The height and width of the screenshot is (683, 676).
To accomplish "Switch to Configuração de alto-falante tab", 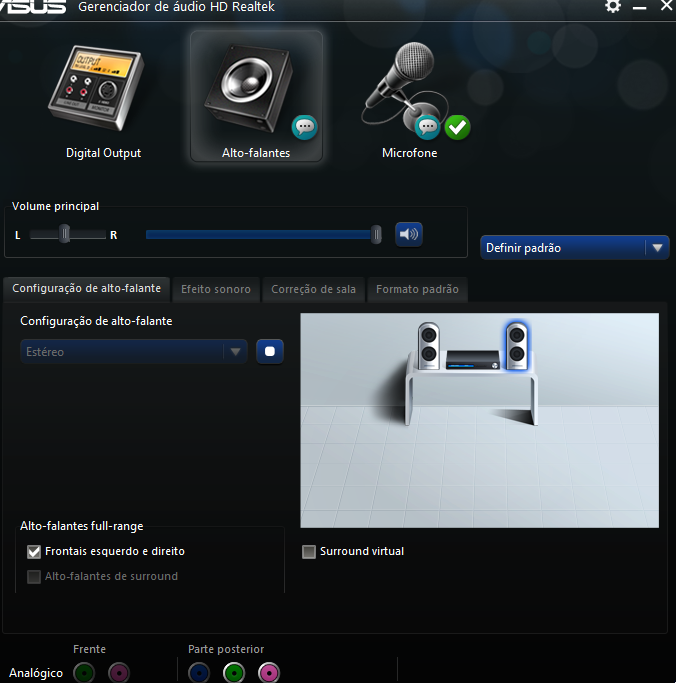I will 87,289.
